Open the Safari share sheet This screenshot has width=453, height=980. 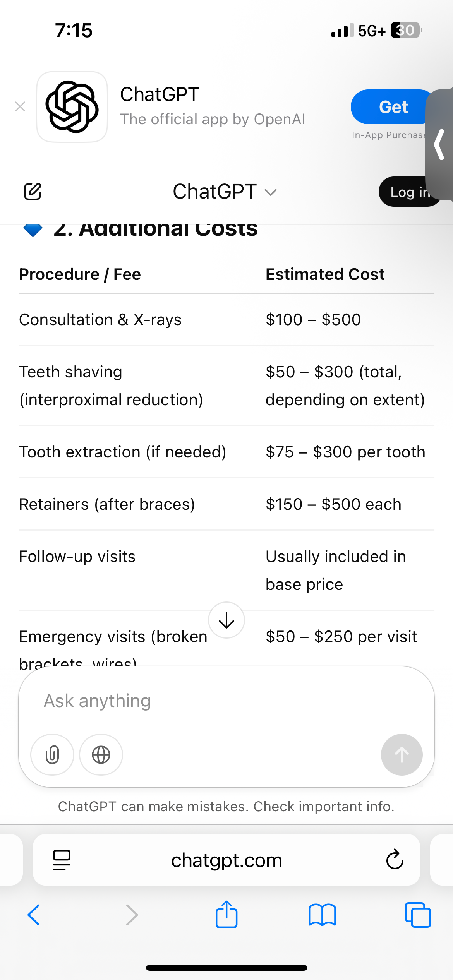coord(226,914)
